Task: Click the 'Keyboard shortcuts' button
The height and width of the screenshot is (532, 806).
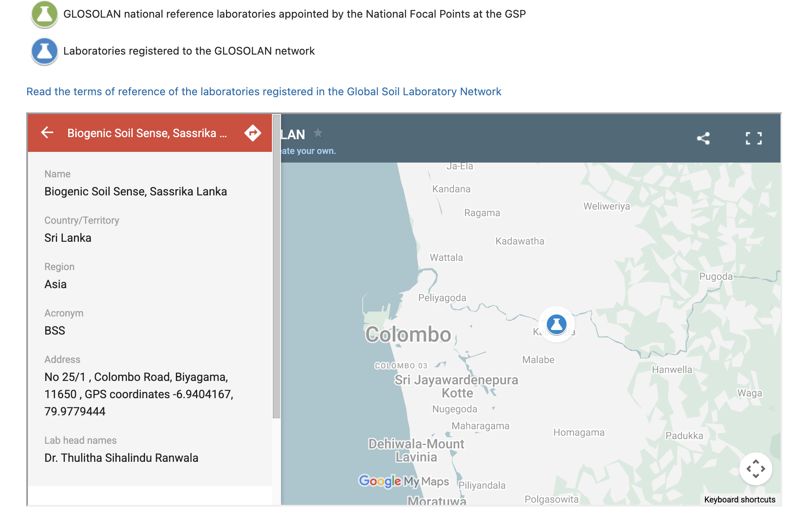Action: pyautogui.click(x=739, y=500)
